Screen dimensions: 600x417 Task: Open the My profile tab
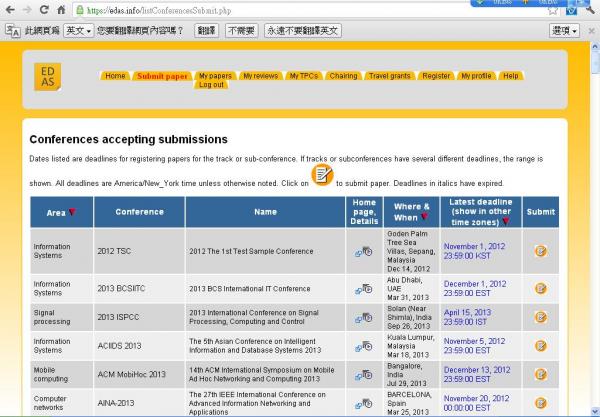pos(476,76)
